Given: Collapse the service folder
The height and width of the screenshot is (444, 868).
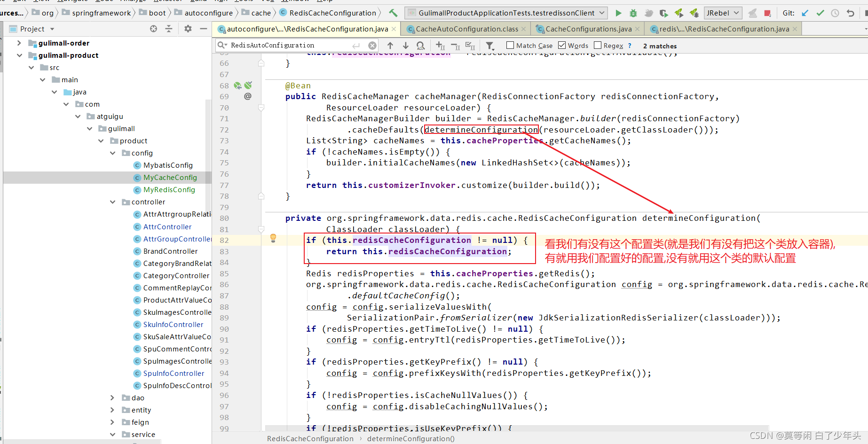Looking at the screenshot, I should coord(112,434).
